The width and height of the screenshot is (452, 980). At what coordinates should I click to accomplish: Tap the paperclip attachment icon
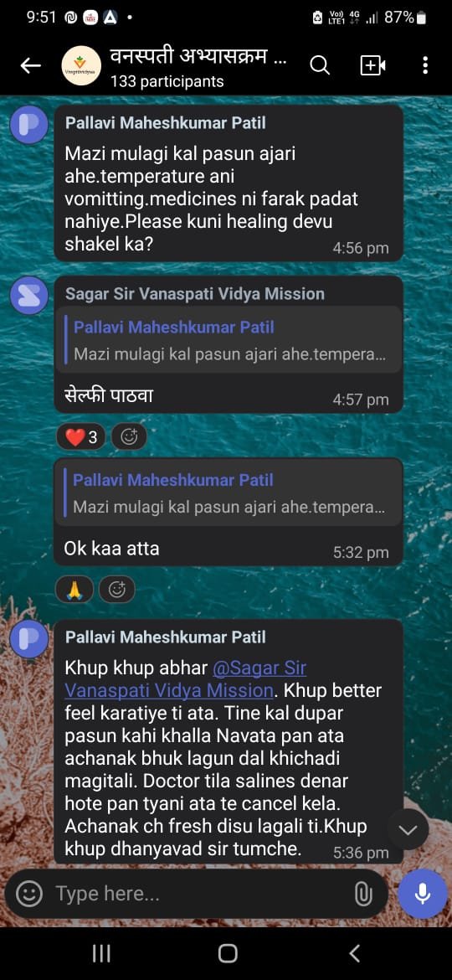pyautogui.click(x=362, y=894)
